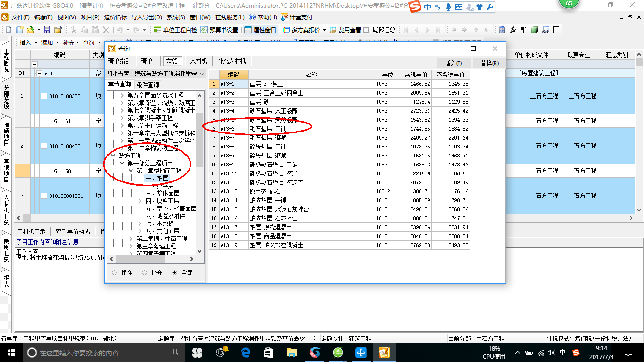Click the Cut scissors icon
This screenshot has width=644, height=362.
[73, 30]
